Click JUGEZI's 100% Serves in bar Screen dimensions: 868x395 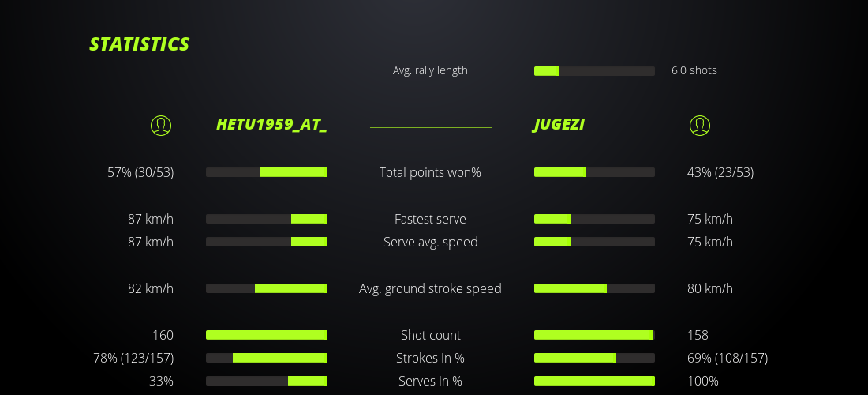click(x=594, y=381)
